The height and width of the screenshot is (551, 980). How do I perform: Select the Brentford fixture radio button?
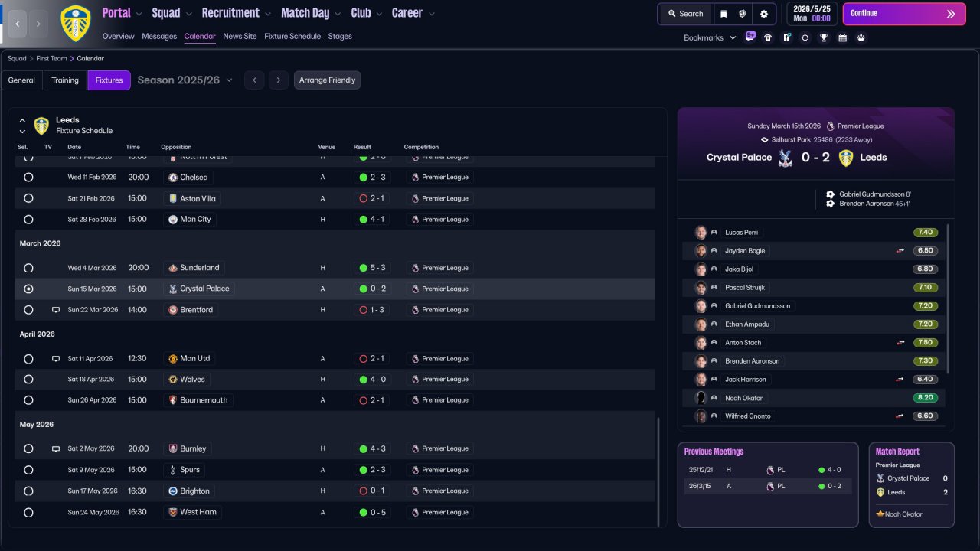(x=28, y=310)
